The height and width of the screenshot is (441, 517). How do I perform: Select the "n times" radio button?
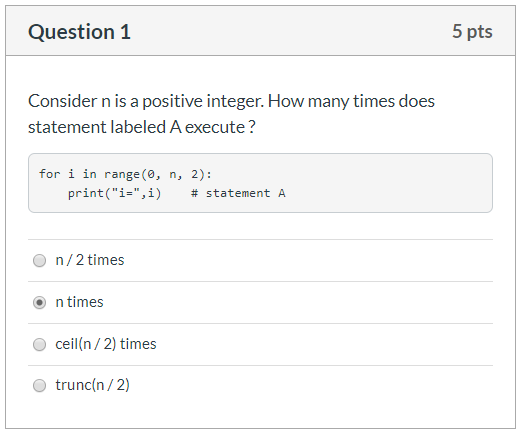click(x=39, y=302)
